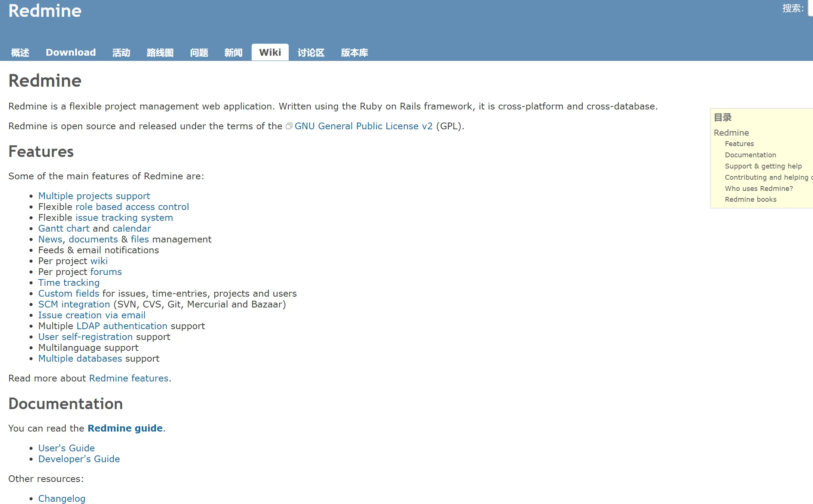Open the calendar link
This screenshot has height=504, width=813.
click(x=132, y=229)
